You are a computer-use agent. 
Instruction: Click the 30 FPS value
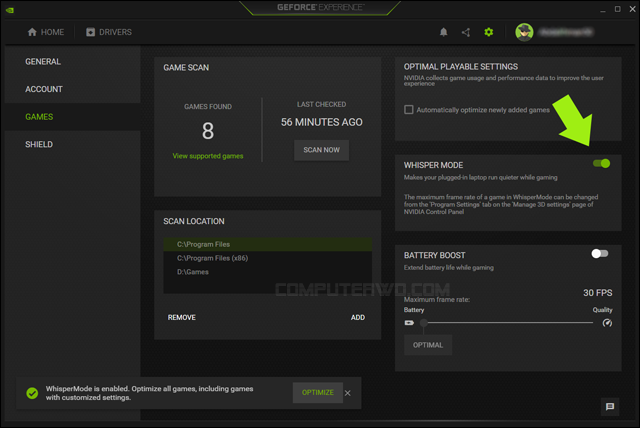(x=598, y=293)
